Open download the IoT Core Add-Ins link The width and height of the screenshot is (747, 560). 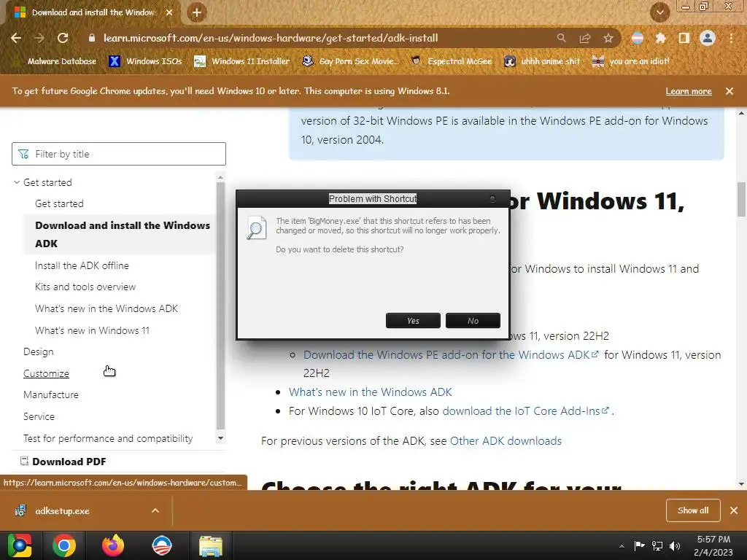click(525, 411)
